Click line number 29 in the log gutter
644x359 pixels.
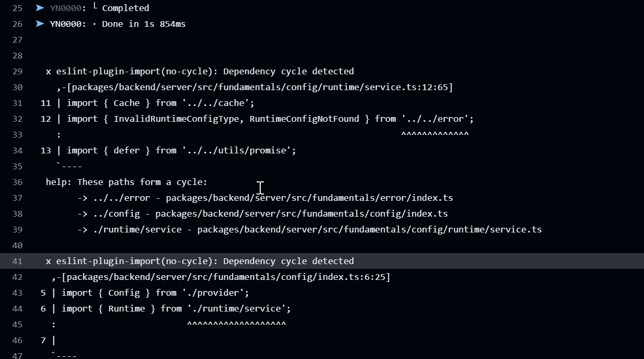pos(17,71)
